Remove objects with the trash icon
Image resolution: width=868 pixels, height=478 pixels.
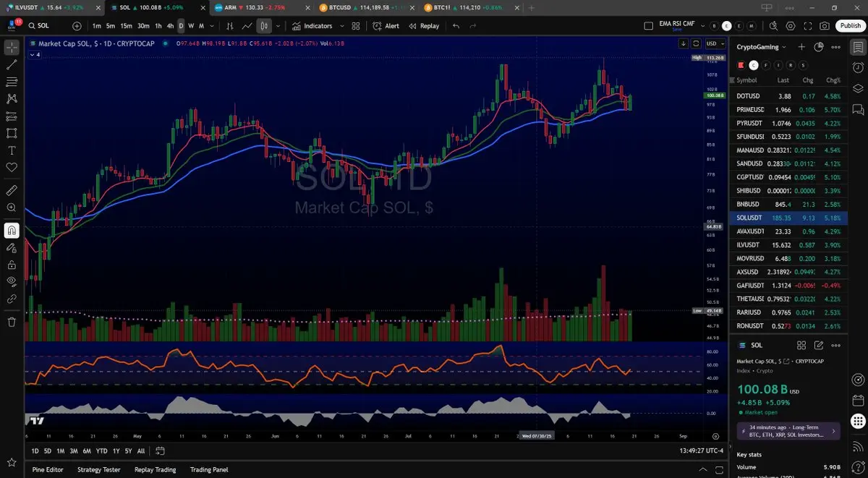coord(12,322)
